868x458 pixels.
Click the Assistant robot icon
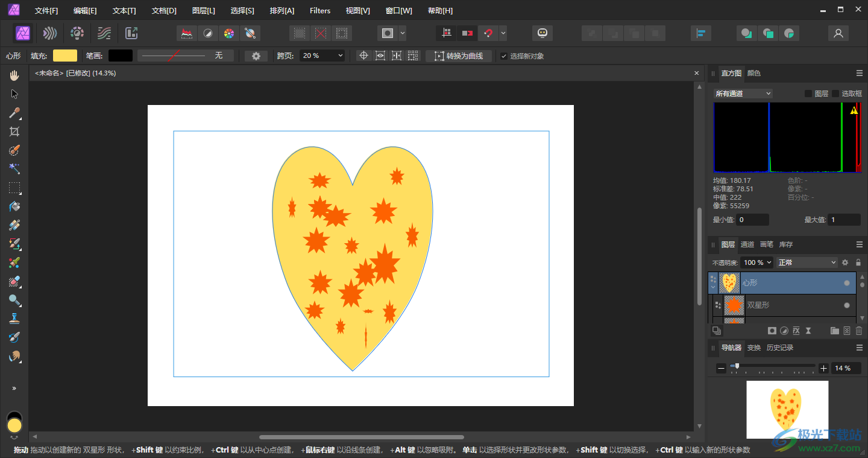coord(542,33)
